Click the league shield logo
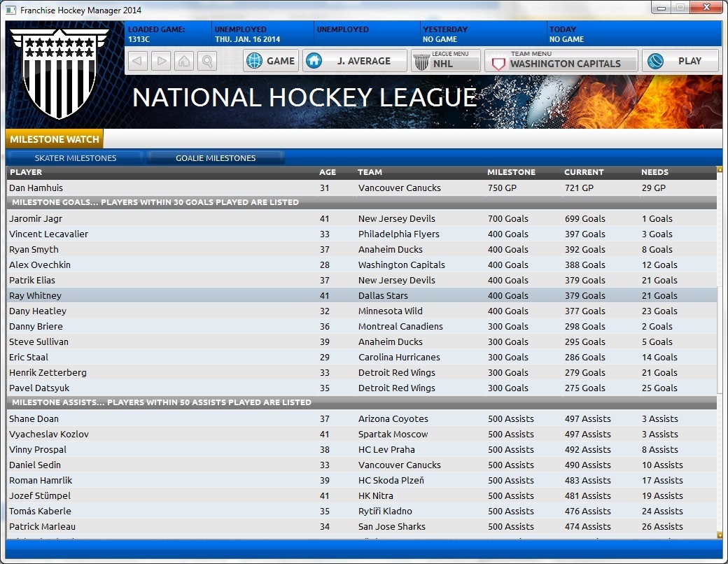Viewport: 728px width, 564px height. pos(59,73)
